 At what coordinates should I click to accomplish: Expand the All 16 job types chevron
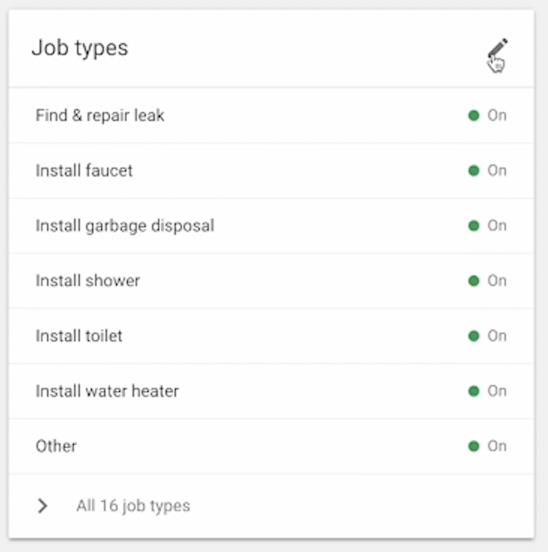pos(42,506)
